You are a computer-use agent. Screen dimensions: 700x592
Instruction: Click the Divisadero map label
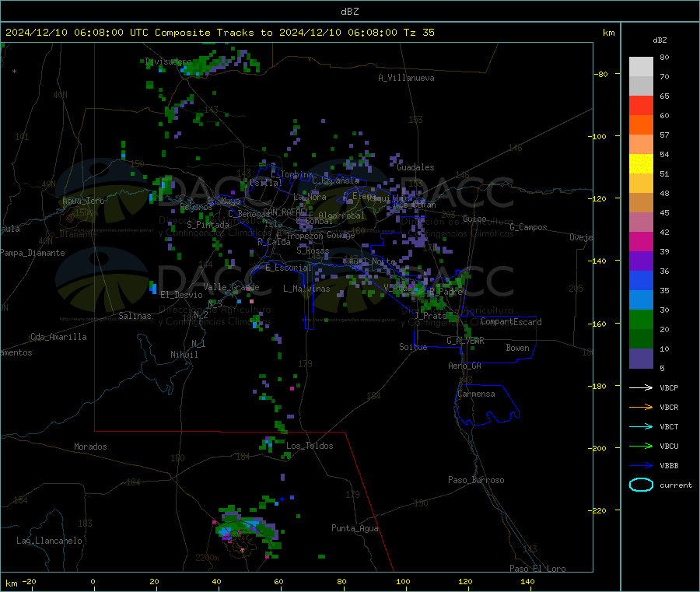168,61
